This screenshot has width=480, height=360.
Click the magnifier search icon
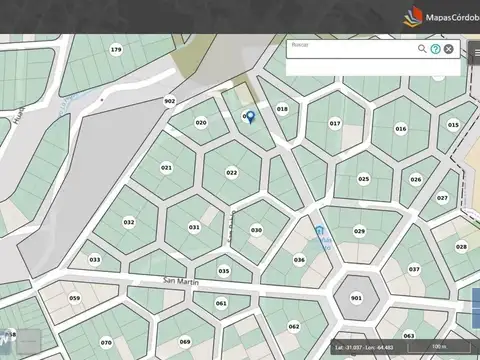click(422, 49)
